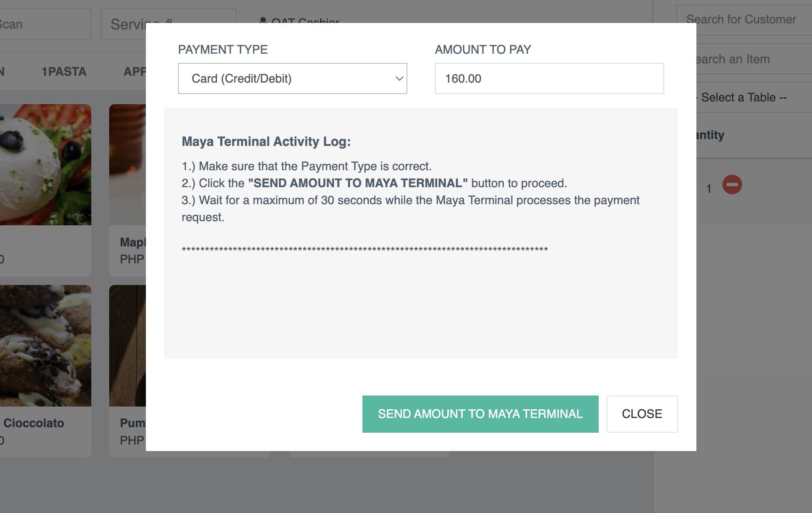Click the Search an Item field
Image resolution: width=812 pixels, height=513 pixels.
[752, 59]
